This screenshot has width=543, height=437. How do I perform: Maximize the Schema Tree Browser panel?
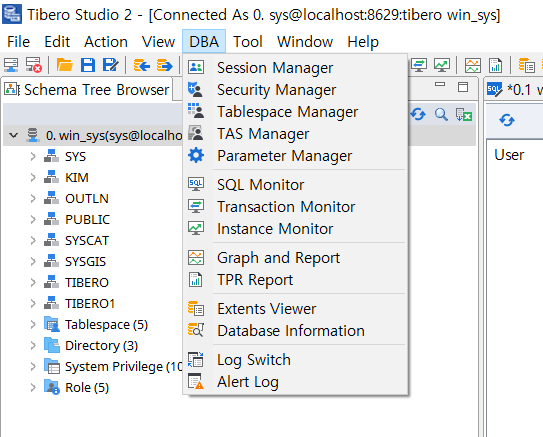click(463, 87)
